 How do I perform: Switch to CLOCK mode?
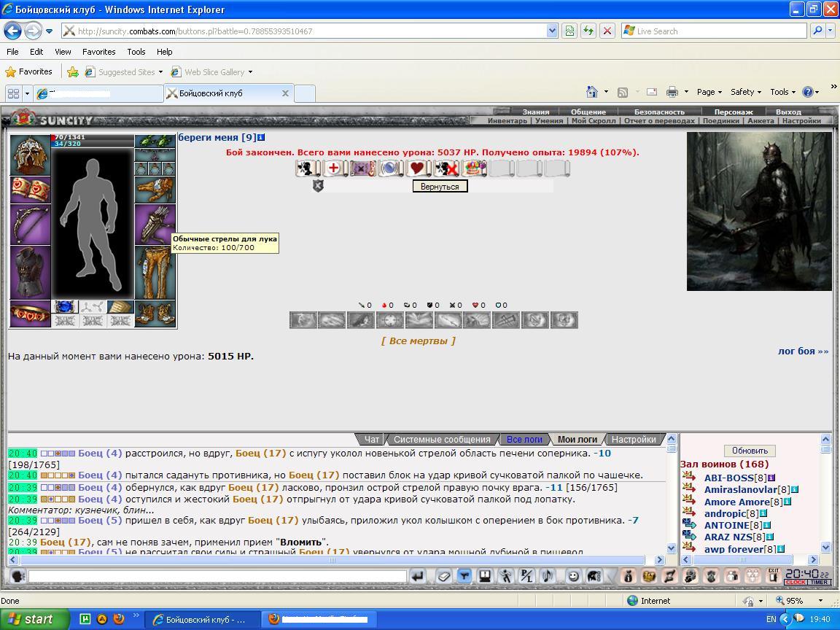coord(796,583)
